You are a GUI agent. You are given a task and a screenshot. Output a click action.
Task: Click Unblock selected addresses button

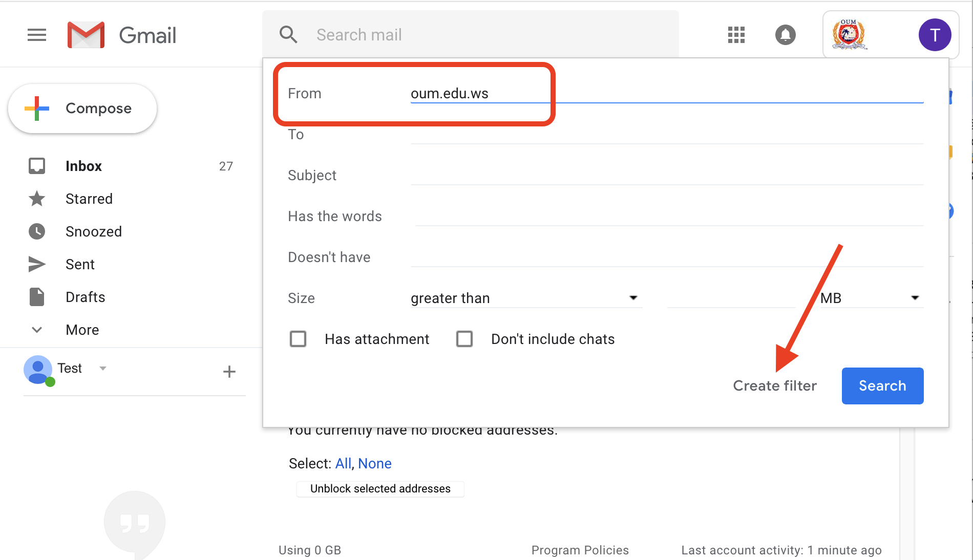coord(380,489)
